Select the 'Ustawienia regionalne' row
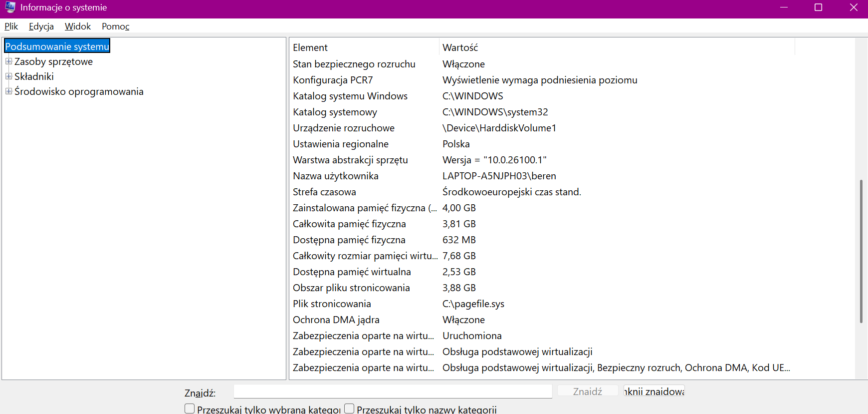Screen dimensions: 868x414 point(542,144)
